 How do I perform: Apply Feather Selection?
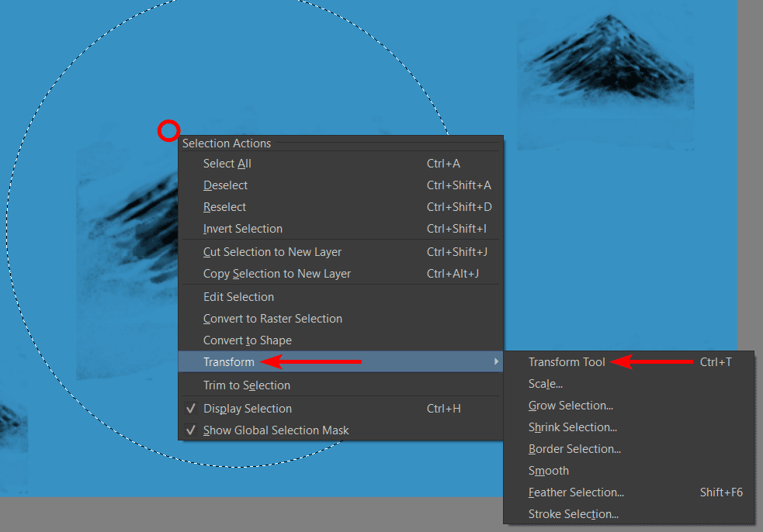[576, 492]
